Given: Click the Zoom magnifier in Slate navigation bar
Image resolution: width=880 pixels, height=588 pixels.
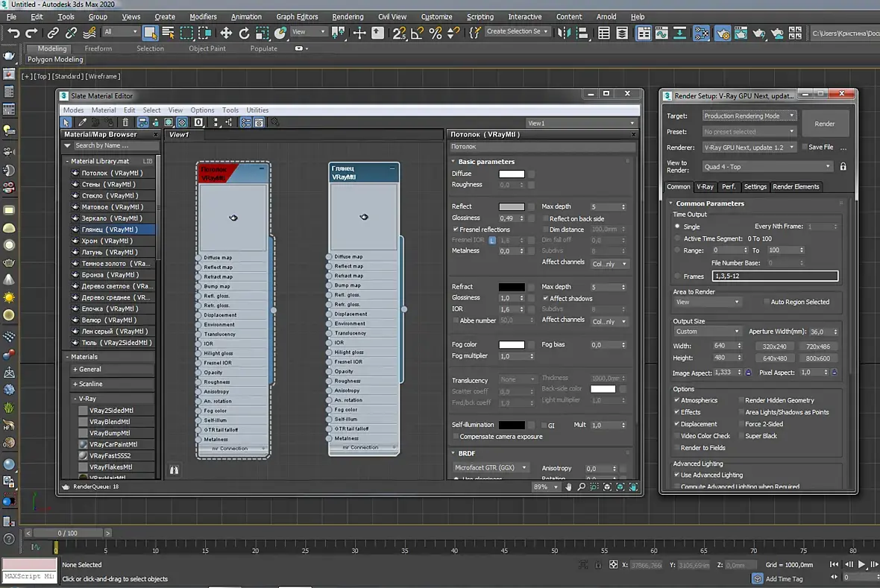Looking at the screenshot, I should 582,487.
